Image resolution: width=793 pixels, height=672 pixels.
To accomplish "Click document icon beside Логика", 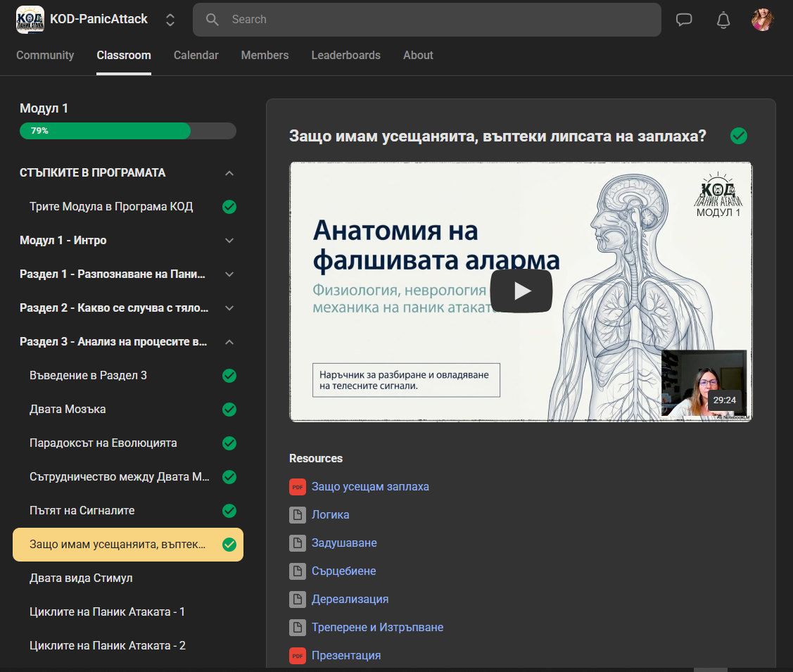I will coord(298,515).
